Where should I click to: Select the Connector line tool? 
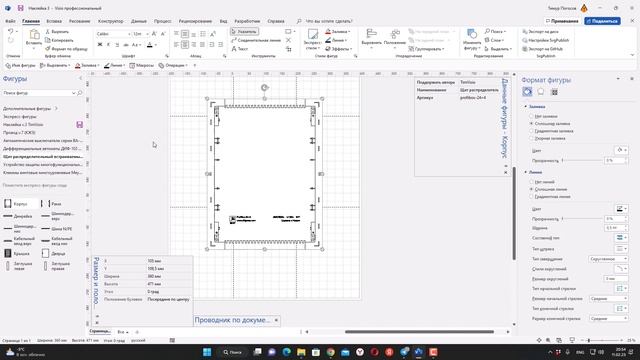coord(256,40)
